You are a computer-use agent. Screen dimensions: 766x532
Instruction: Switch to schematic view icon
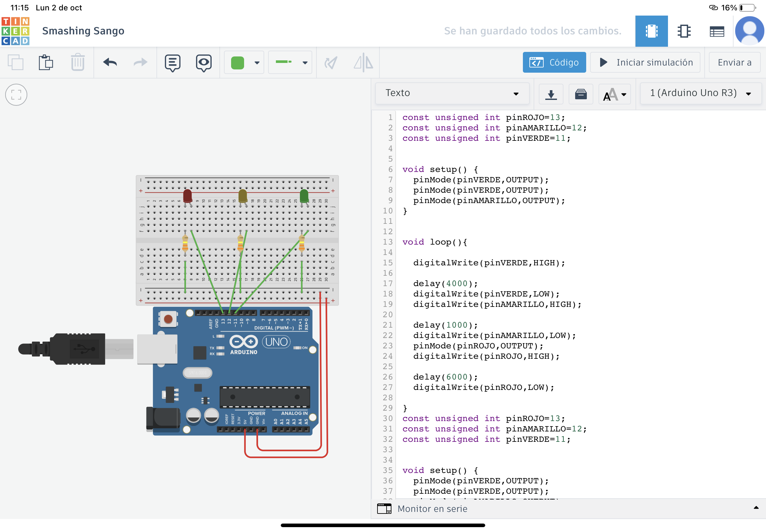click(x=684, y=31)
